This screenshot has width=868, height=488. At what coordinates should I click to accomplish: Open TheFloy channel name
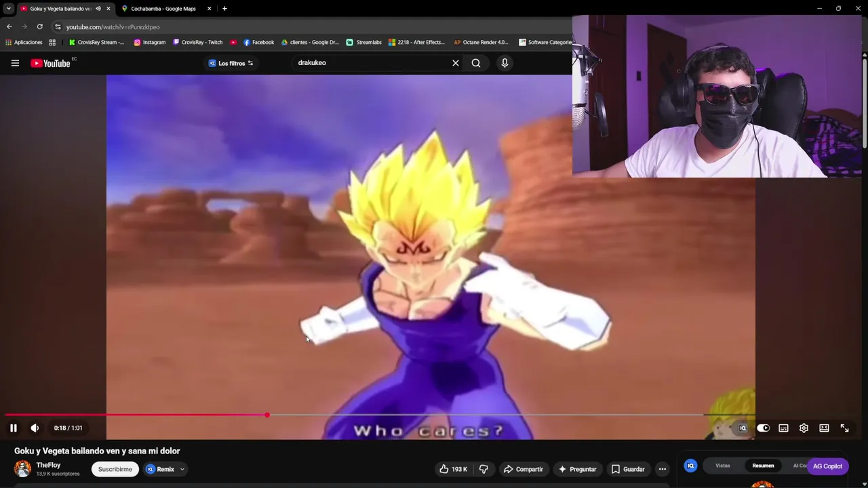click(48, 465)
